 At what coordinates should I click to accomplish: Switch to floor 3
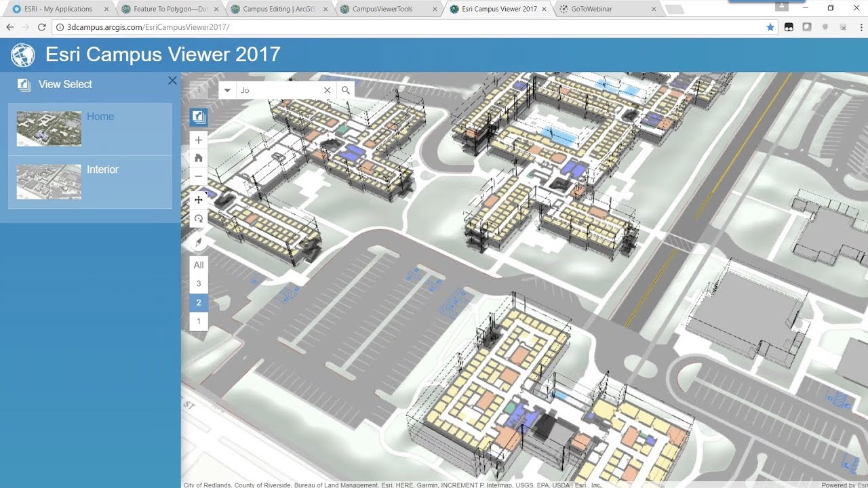pyautogui.click(x=198, y=284)
